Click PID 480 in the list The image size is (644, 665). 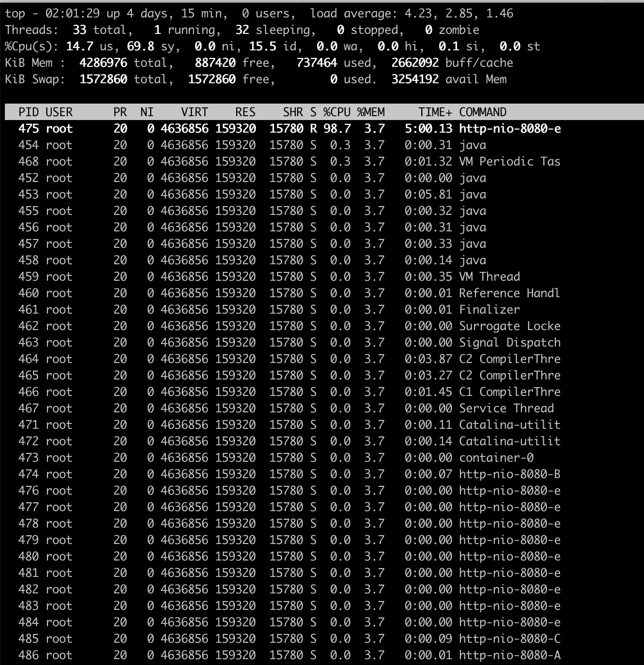pos(29,557)
